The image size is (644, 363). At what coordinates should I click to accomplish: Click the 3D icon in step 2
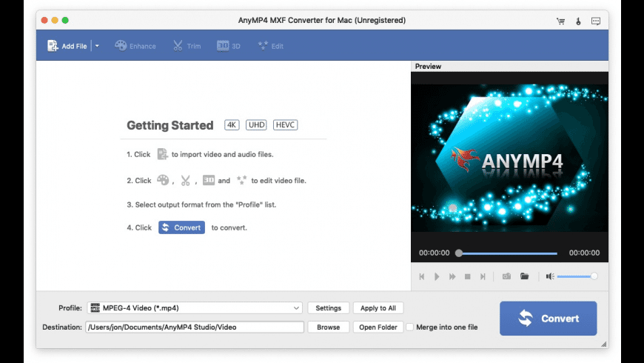pyautogui.click(x=209, y=180)
